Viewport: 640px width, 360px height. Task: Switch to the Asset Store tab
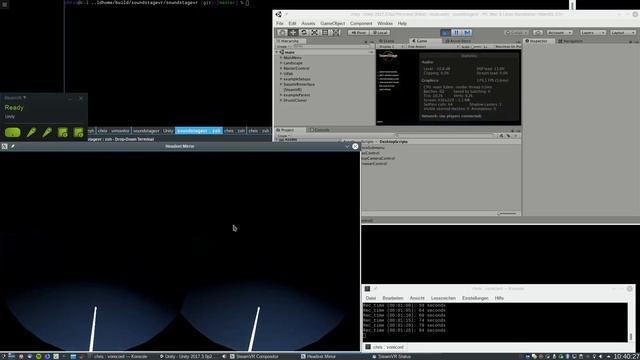click(x=457, y=41)
